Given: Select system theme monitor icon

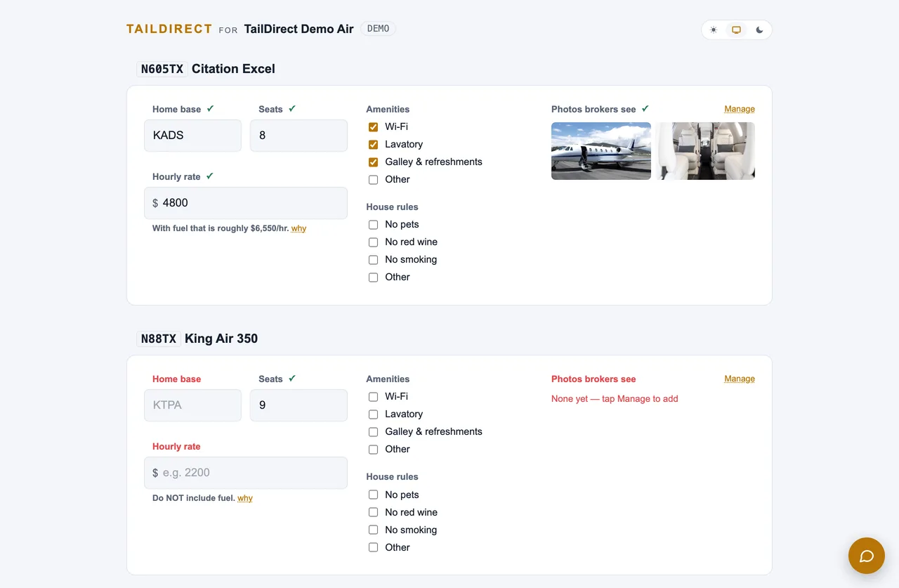Looking at the screenshot, I should [736, 30].
